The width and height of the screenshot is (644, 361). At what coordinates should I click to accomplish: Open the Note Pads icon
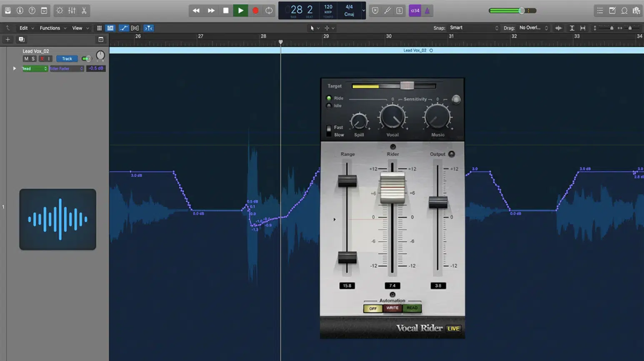click(x=612, y=10)
